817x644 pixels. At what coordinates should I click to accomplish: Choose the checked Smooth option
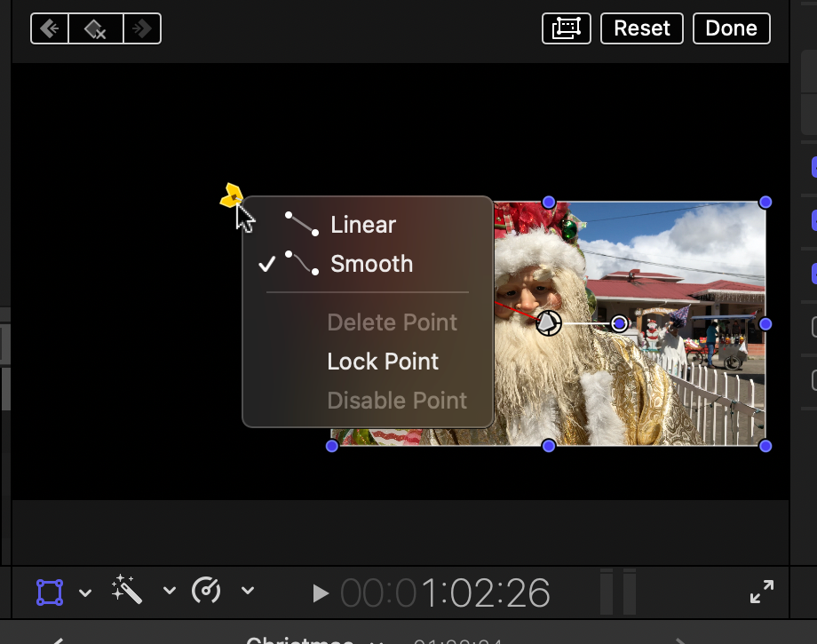(x=371, y=264)
